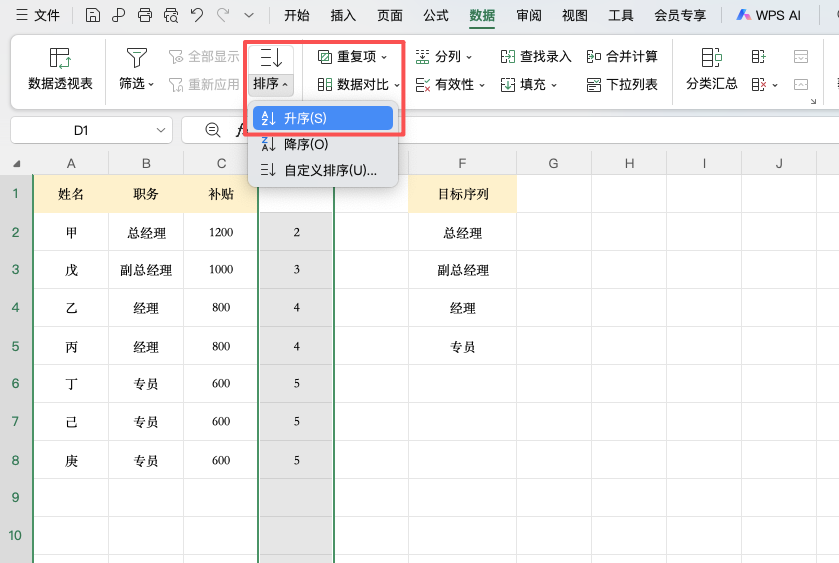This screenshot has width=839, height=563.
Task: Select row 9 header
Action: point(16,497)
